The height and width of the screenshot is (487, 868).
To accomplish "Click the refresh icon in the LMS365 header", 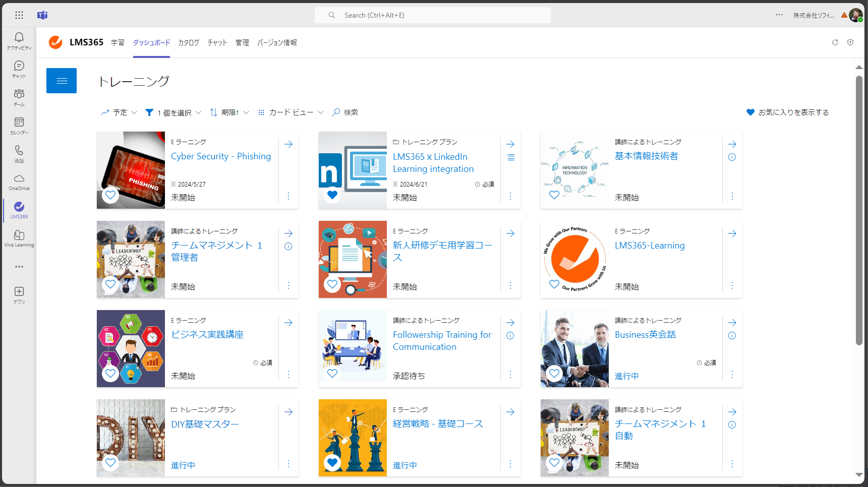I will pos(835,42).
